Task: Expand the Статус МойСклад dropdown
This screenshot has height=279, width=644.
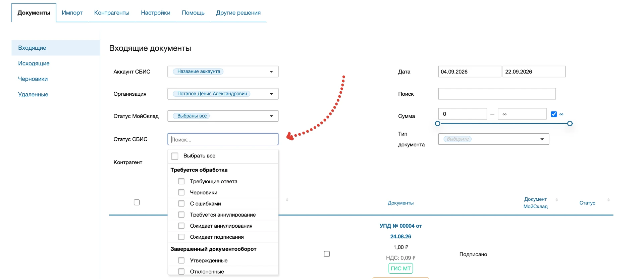Action: pos(223,116)
